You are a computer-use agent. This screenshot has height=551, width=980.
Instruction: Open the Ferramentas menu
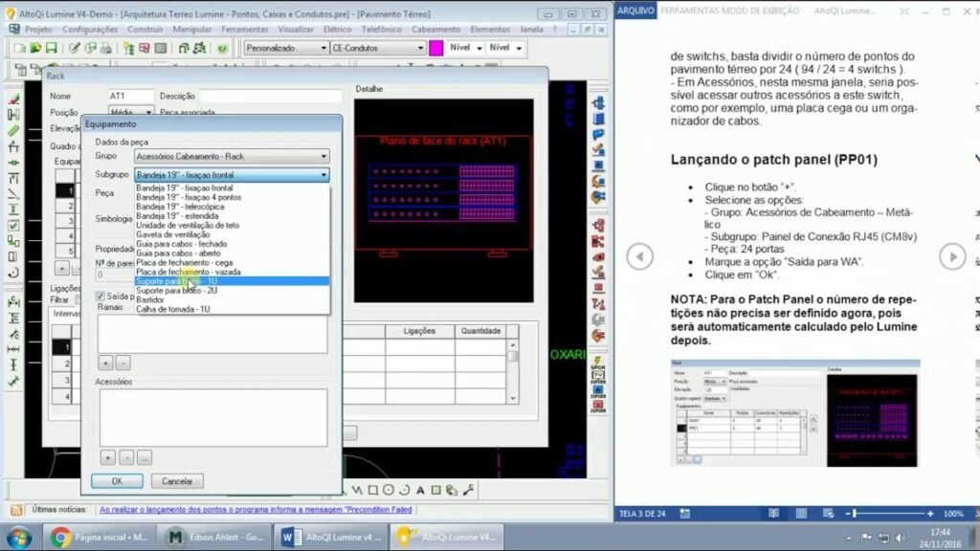coord(244,30)
